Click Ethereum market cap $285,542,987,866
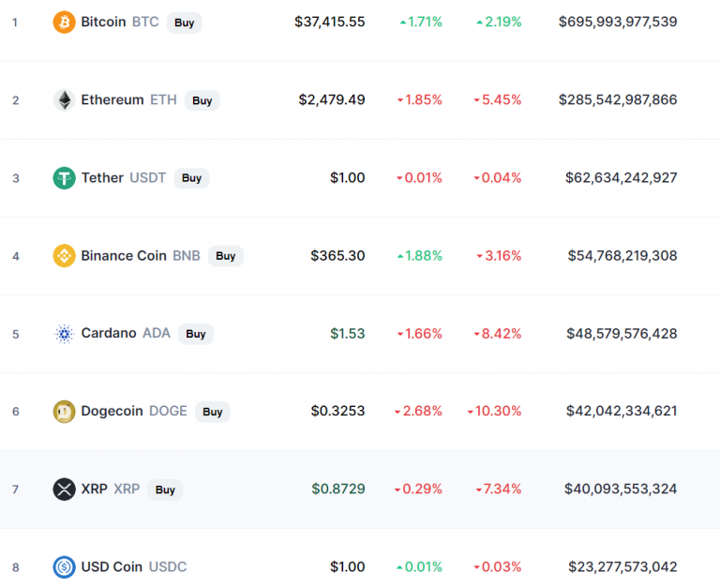 click(618, 99)
